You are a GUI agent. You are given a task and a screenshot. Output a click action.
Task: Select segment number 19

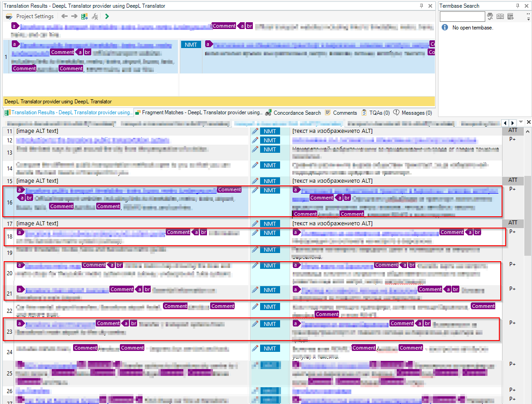[10, 253]
